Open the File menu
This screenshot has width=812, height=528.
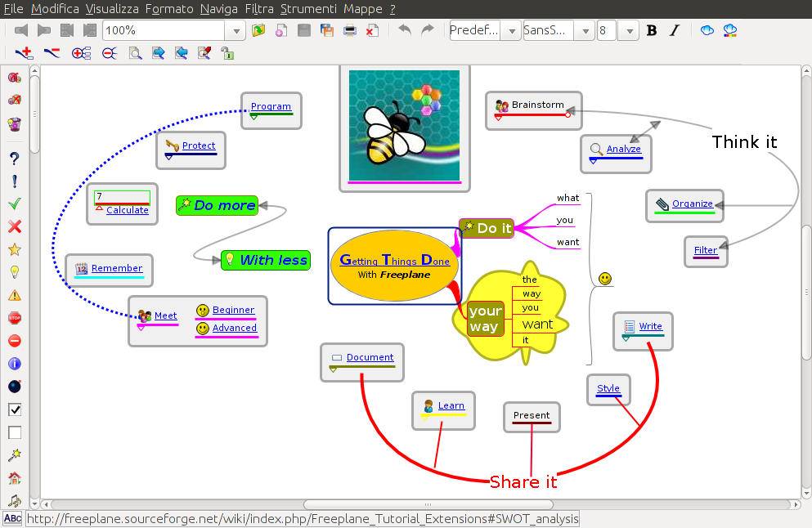13,9
